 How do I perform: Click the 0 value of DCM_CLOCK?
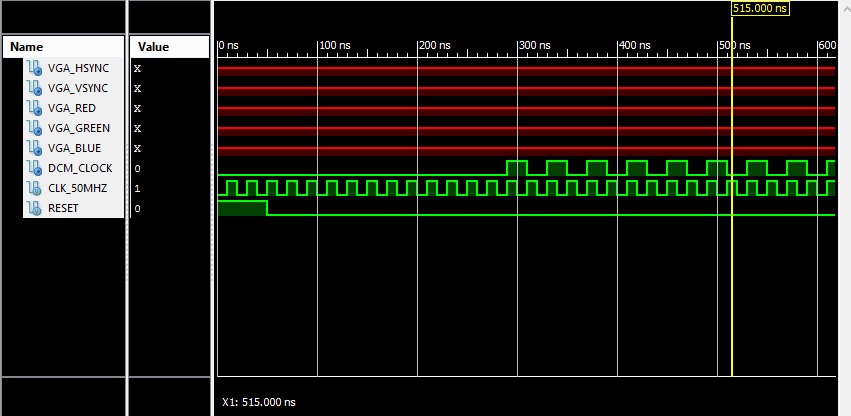tap(137, 169)
